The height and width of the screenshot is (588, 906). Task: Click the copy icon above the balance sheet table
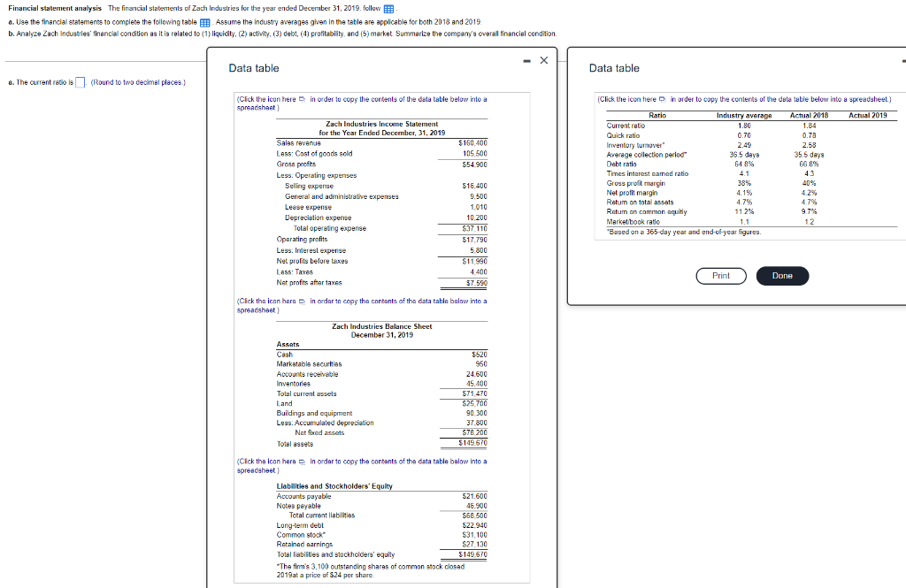pyautogui.click(x=302, y=302)
